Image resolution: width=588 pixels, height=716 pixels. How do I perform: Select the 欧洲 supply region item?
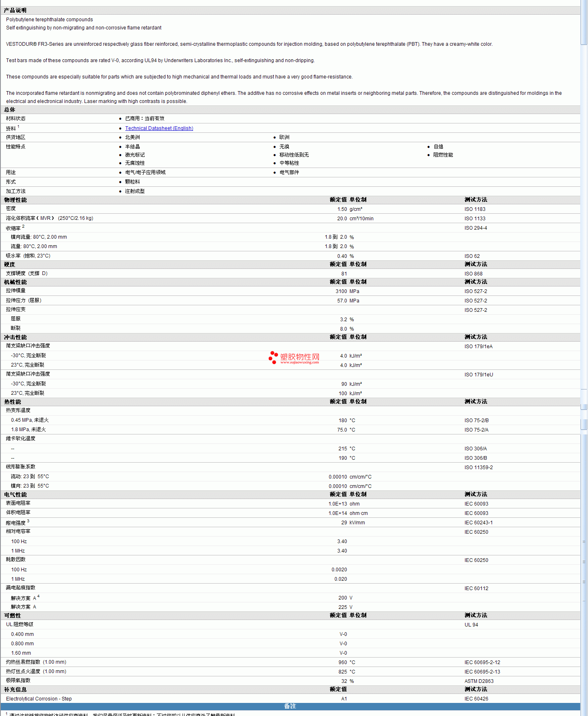tap(284, 137)
